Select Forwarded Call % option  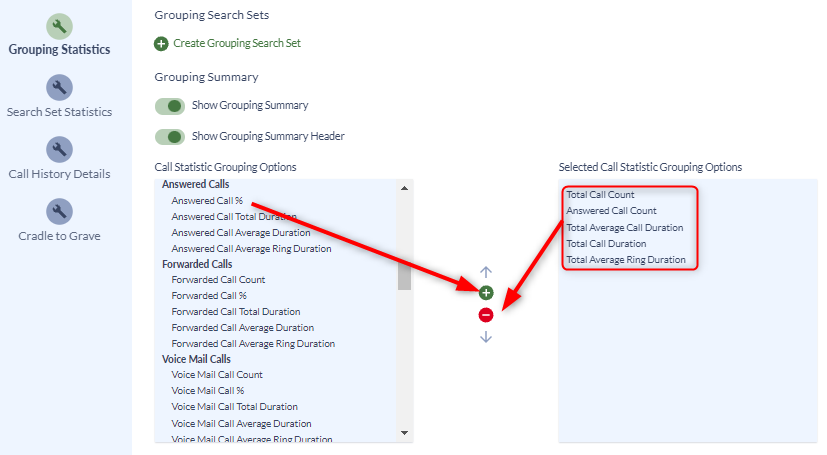[x=209, y=296]
